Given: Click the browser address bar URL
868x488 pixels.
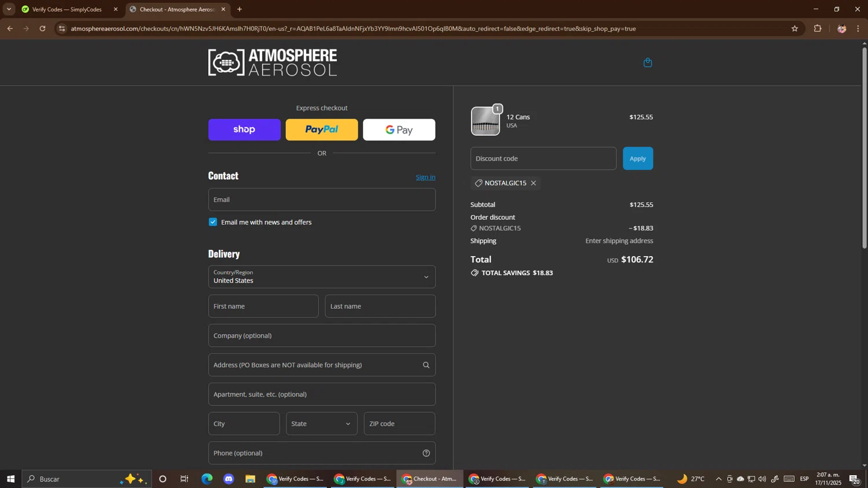Looking at the screenshot, I should [x=353, y=28].
